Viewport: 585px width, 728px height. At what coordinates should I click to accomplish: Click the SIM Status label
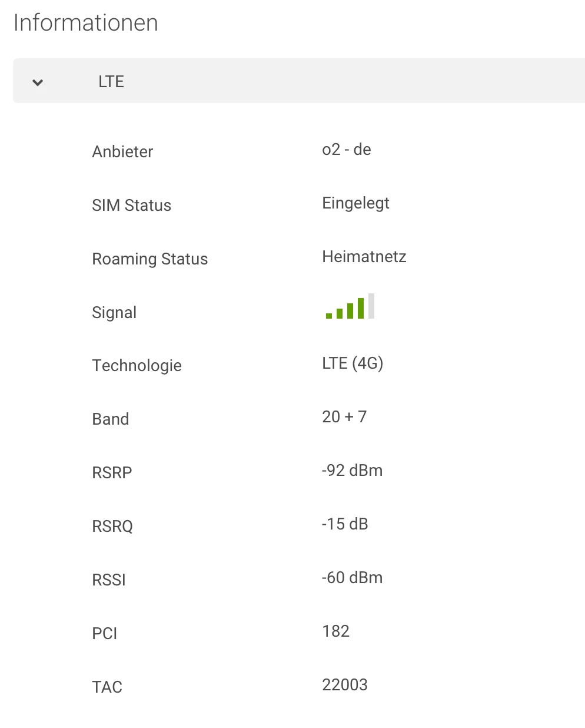click(131, 206)
